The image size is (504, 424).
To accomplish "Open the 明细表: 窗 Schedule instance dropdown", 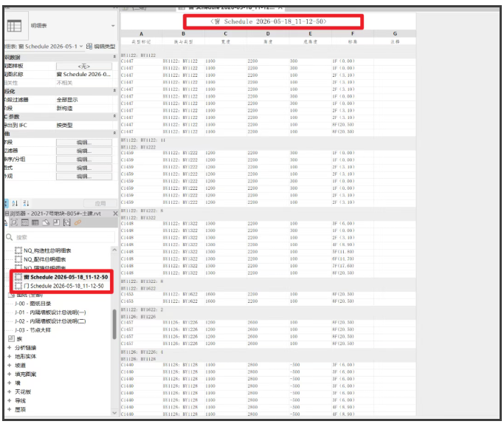I will click(x=81, y=47).
